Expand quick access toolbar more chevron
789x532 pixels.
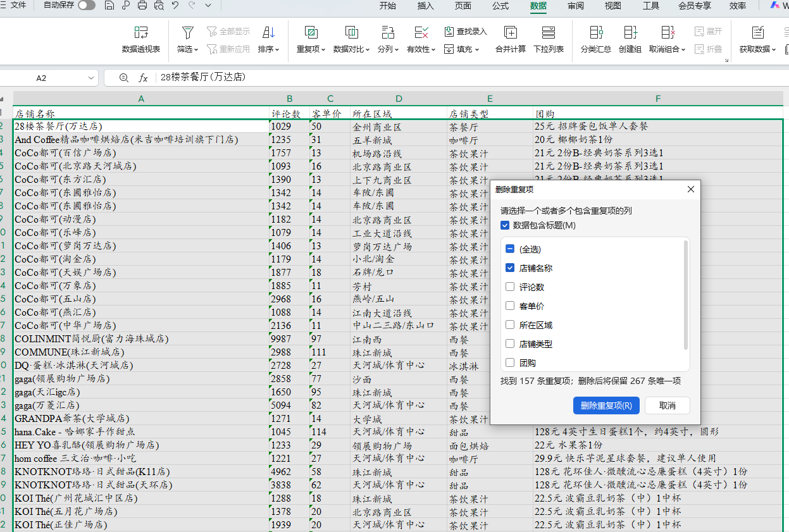(x=208, y=6)
